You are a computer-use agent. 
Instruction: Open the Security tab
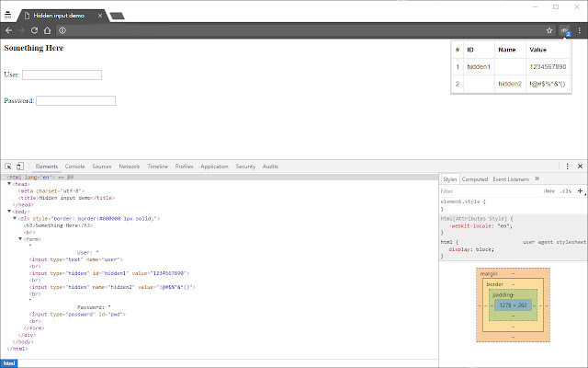pos(245,167)
